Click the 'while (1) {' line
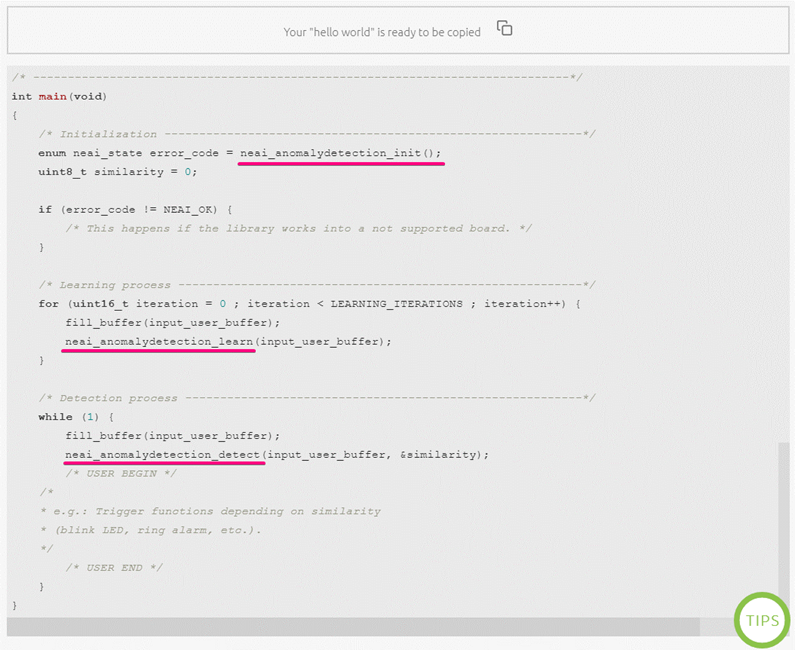The image size is (795, 650). (76, 417)
